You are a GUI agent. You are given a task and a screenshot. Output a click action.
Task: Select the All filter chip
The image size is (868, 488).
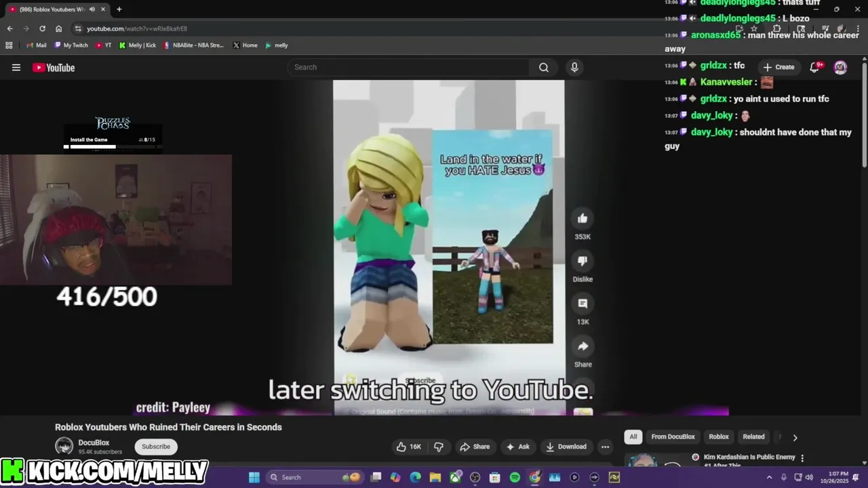click(633, 437)
